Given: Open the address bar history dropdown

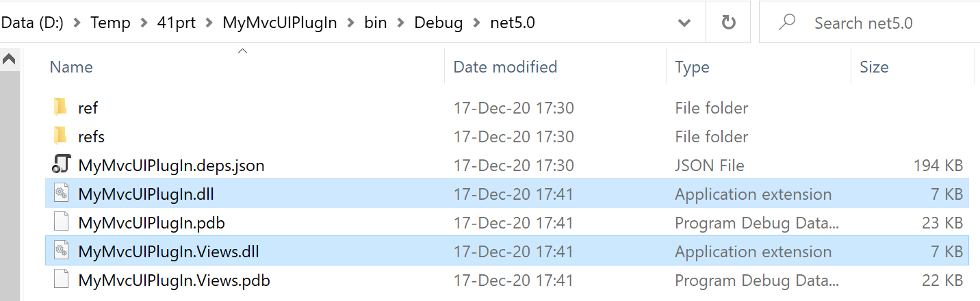Looking at the screenshot, I should 684,23.
